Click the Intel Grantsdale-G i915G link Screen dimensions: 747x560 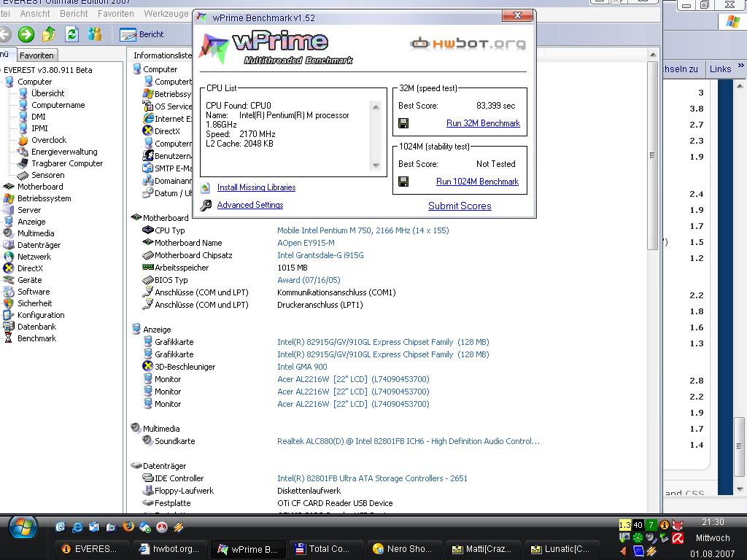(x=320, y=255)
